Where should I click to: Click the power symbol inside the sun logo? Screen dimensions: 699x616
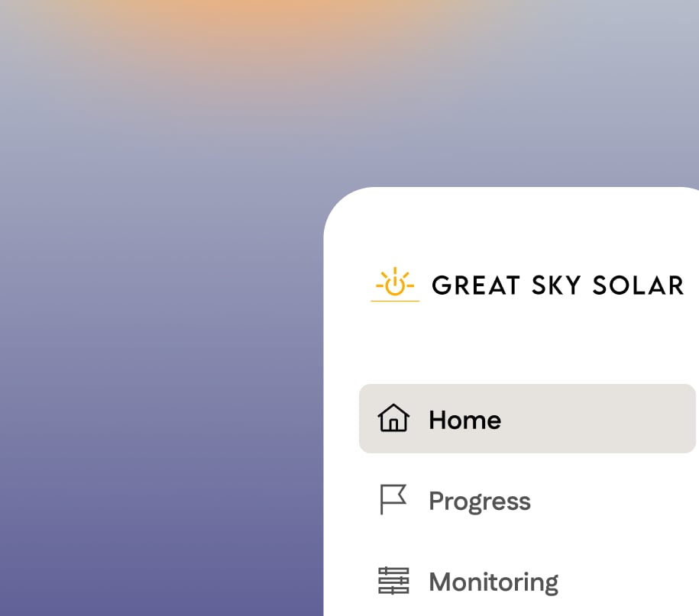tap(395, 287)
